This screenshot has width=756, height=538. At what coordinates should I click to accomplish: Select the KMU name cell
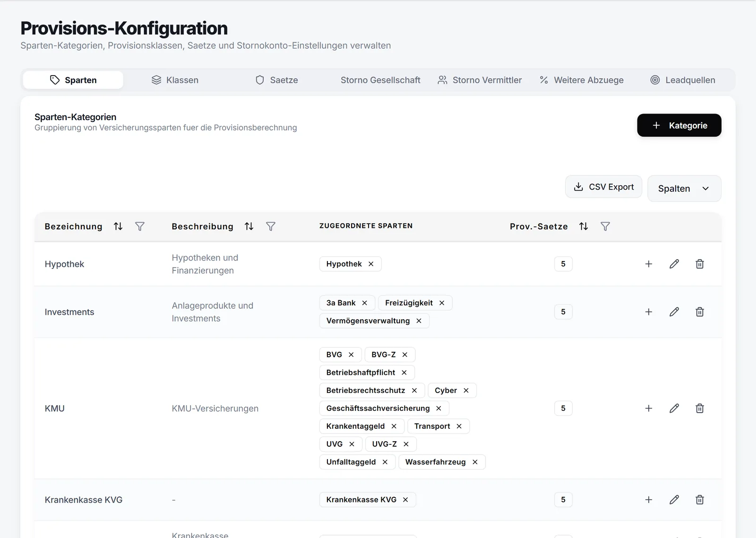coord(54,408)
